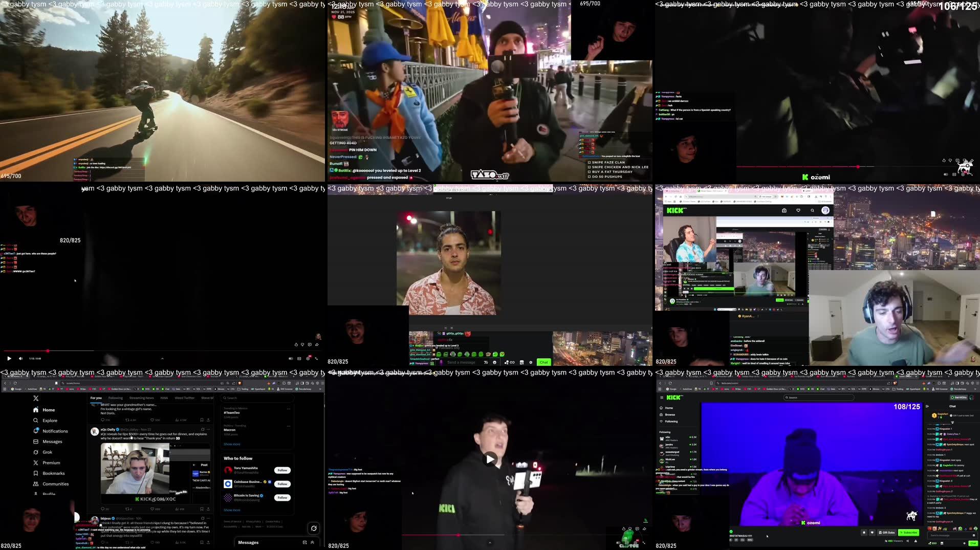The width and height of the screenshot is (980, 550).
Task: Click the heart icon to follow the Kick streamer
Action: click(872, 533)
